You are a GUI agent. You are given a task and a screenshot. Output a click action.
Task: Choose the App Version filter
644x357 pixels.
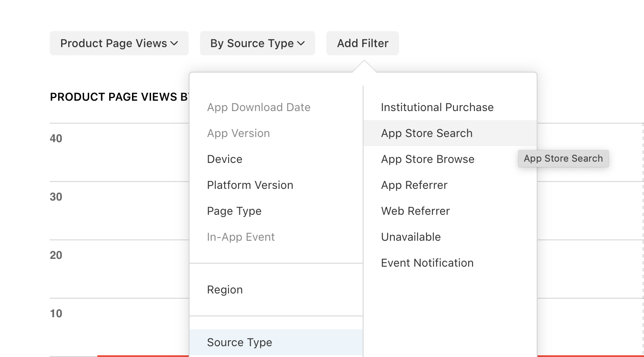(238, 133)
